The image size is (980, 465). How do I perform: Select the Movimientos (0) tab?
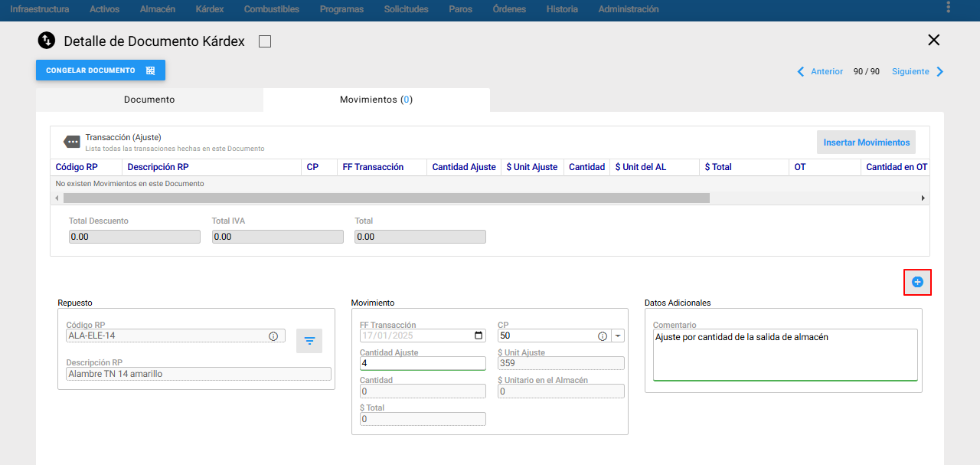[x=377, y=100]
